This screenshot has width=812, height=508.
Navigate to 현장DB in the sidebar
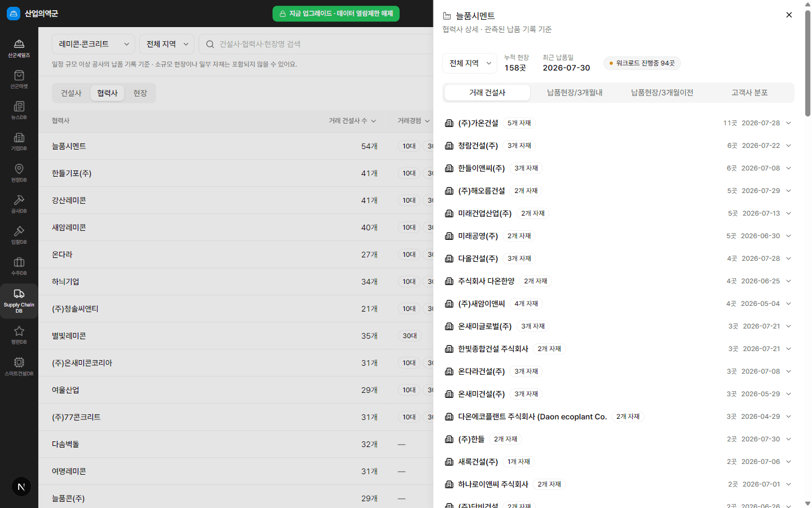pos(19,173)
